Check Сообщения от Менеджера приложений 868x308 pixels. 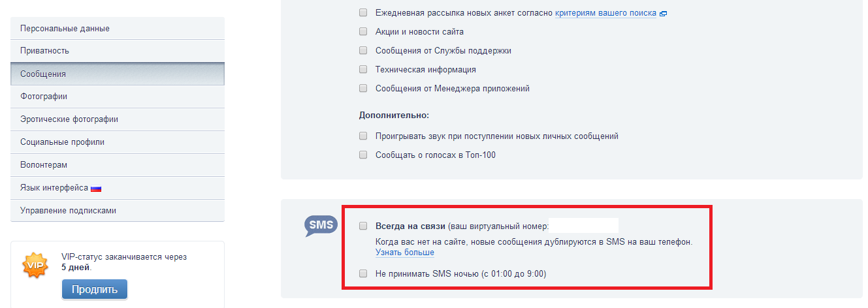click(x=363, y=88)
